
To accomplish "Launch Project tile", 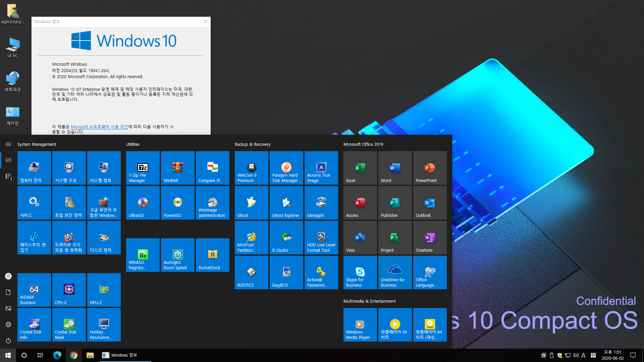I will (x=395, y=238).
